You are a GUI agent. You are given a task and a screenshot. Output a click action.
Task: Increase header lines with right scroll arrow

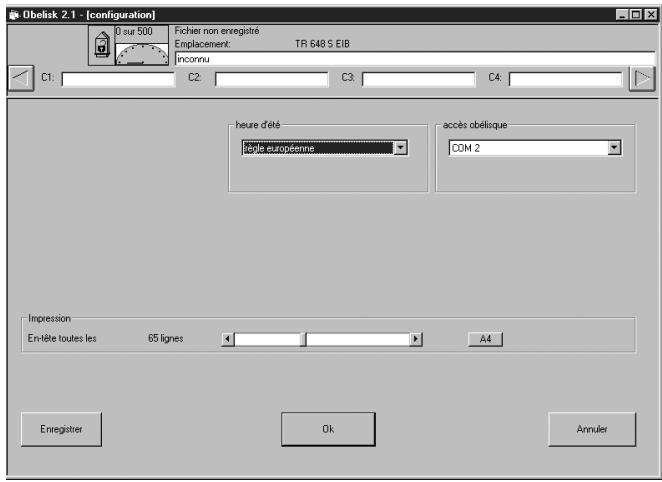(x=416, y=339)
